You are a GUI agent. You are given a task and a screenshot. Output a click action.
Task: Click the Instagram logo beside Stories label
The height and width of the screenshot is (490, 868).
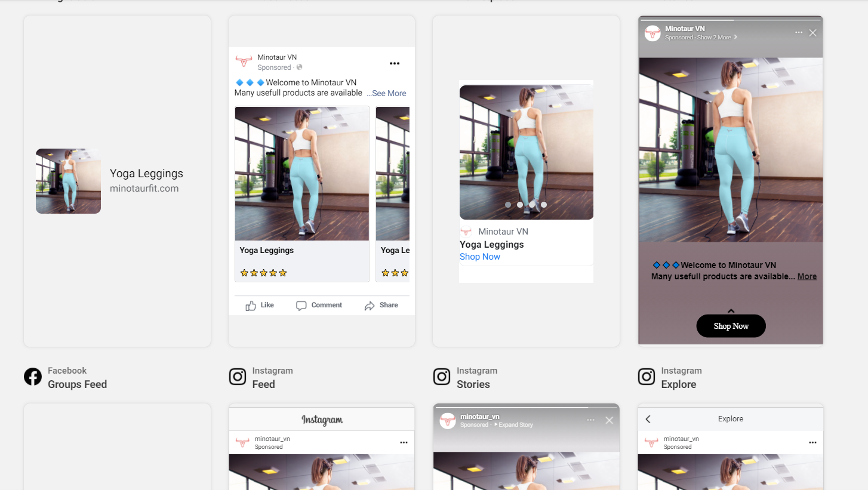(442, 377)
